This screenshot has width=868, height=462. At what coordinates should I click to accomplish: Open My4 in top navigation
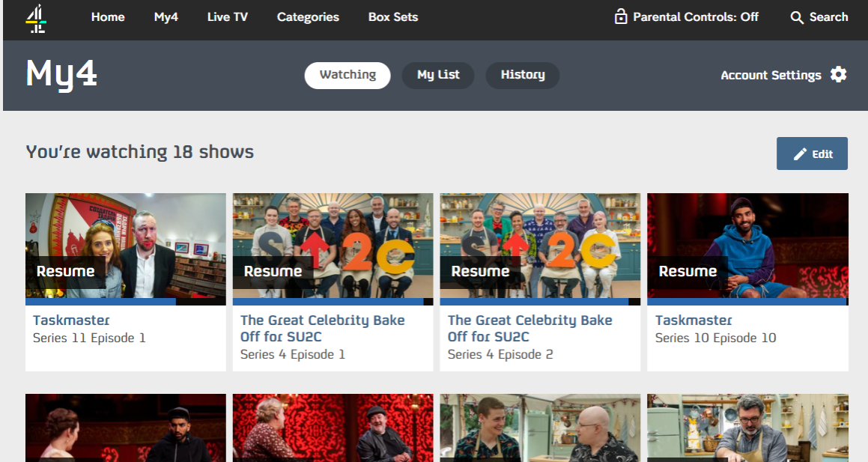(166, 17)
